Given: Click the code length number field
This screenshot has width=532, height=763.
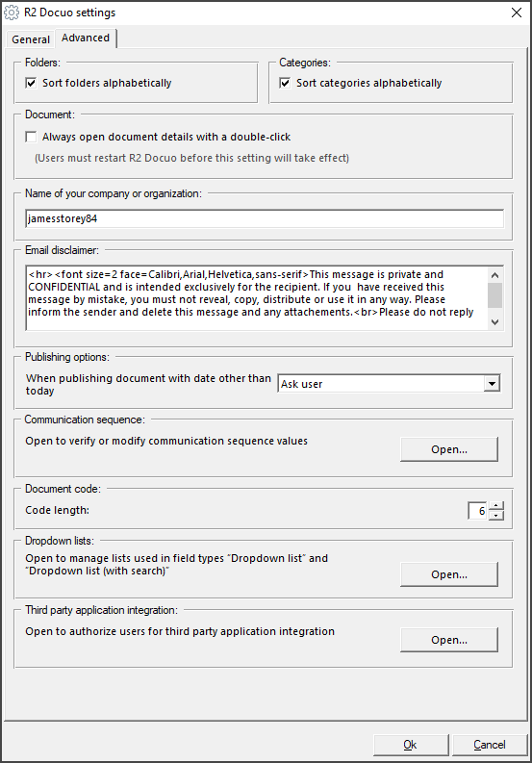Looking at the screenshot, I should (478, 511).
